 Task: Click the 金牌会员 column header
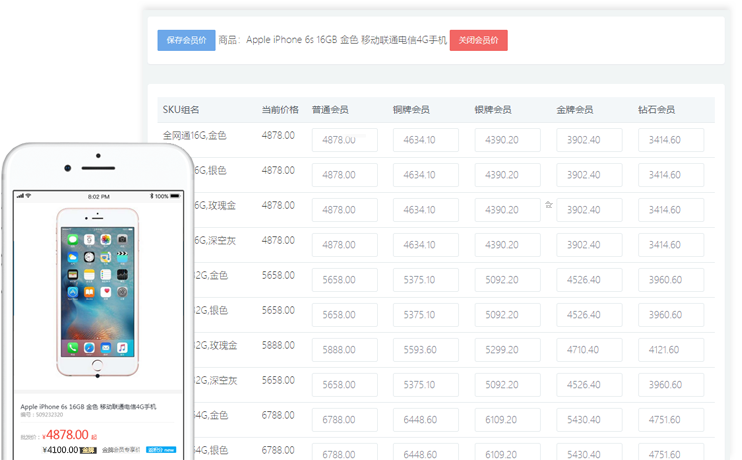(574, 110)
